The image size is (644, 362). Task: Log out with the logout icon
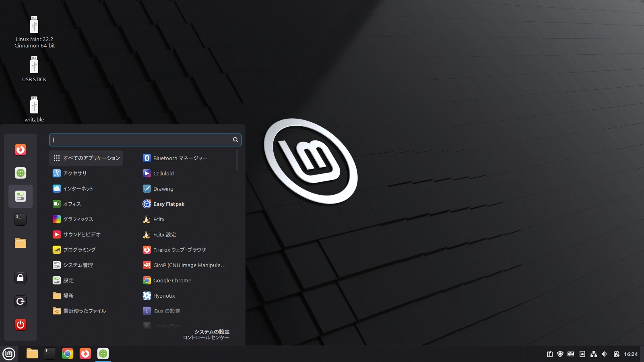(x=21, y=301)
